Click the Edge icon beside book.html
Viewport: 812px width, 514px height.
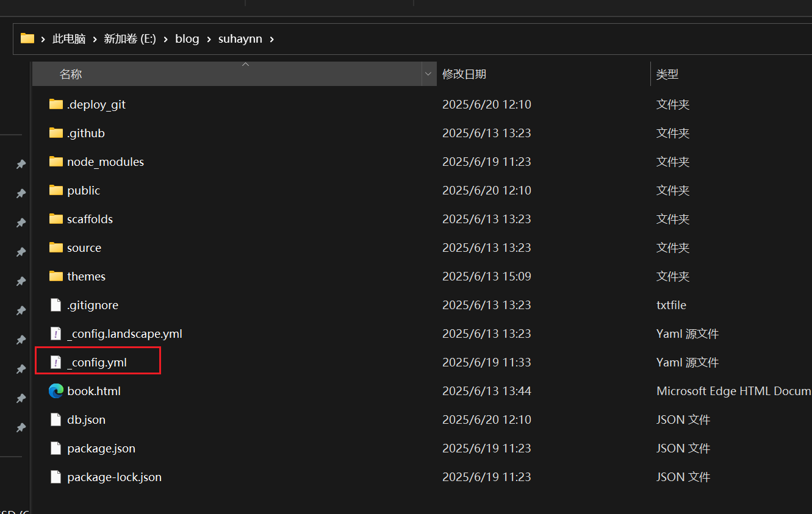click(x=56, y=391)
